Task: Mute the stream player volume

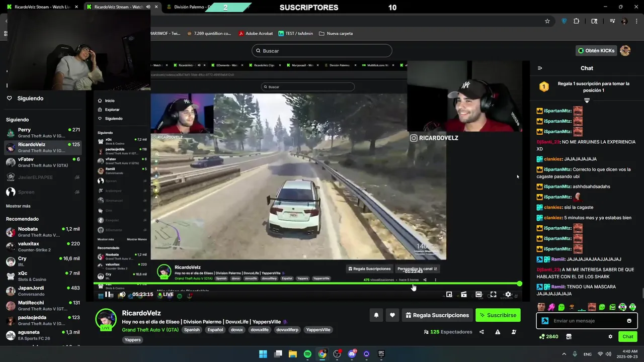Action: (122, 295)
